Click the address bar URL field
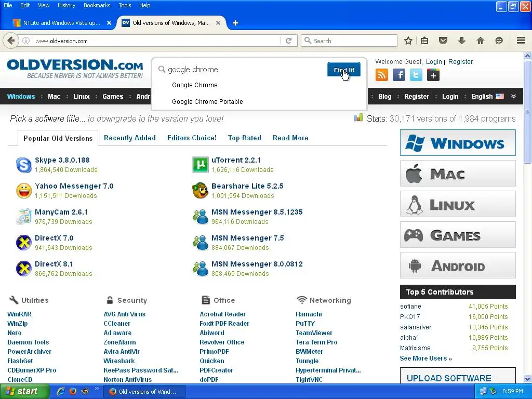Screen dimensions: 532x399 (156, 41)
